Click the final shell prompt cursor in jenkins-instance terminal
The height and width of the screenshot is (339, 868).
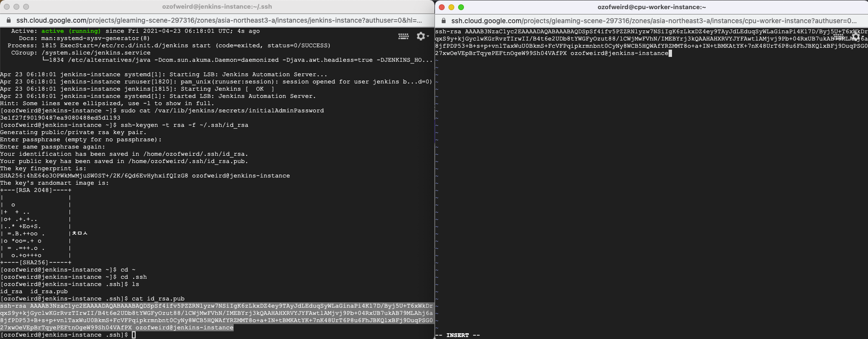click(x=134, y=335)
